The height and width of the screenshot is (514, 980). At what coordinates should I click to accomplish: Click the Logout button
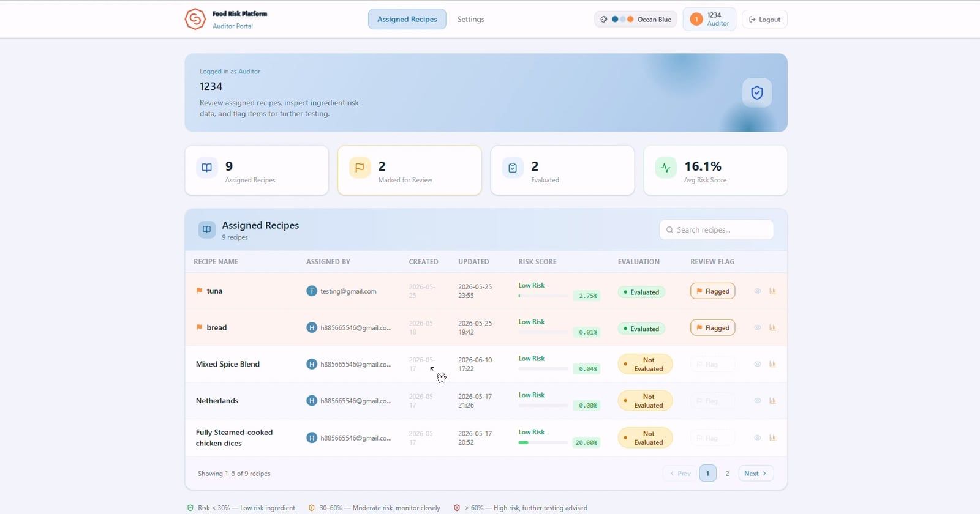764,19
